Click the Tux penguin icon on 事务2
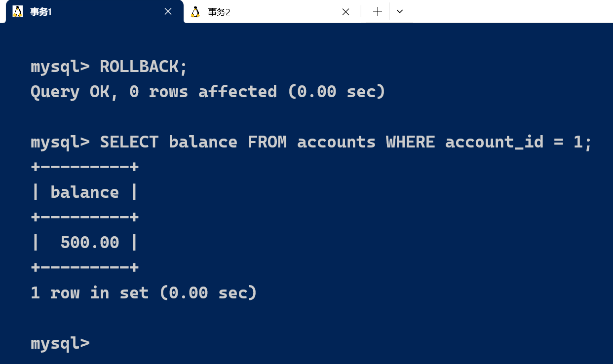The height and width of the screenshot is (364, 613). click(x=195, y=12)
